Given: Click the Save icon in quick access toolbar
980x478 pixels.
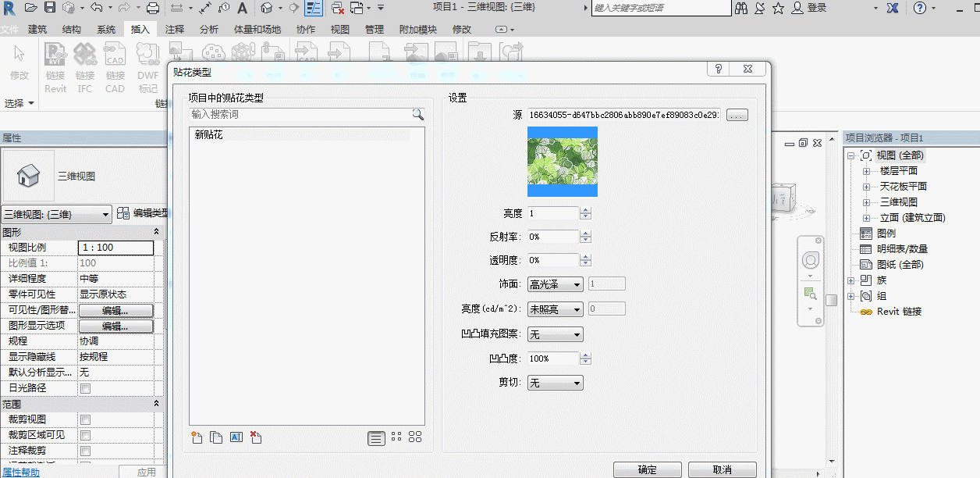Looking at the screenshot, I should point(50,8).
